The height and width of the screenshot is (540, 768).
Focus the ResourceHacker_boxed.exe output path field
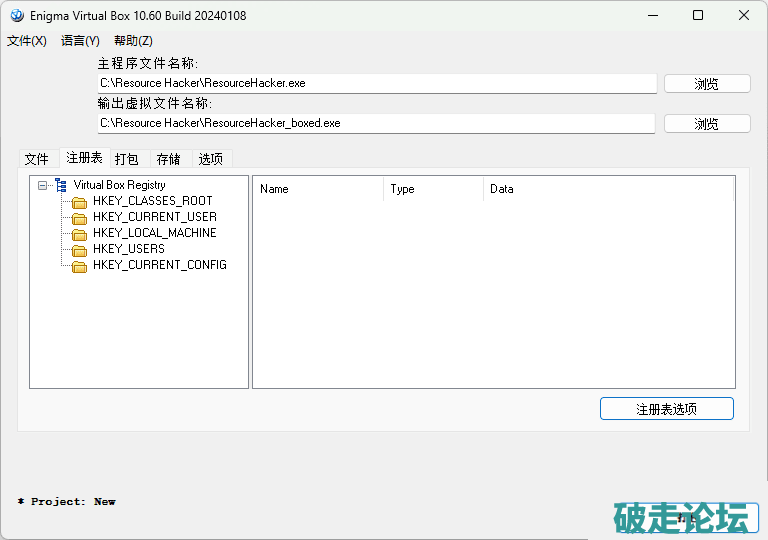point(376,124)
